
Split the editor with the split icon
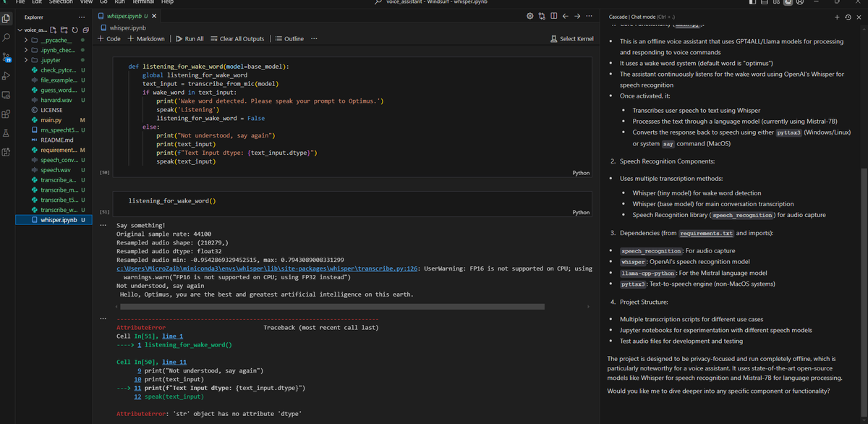(554, 16)
